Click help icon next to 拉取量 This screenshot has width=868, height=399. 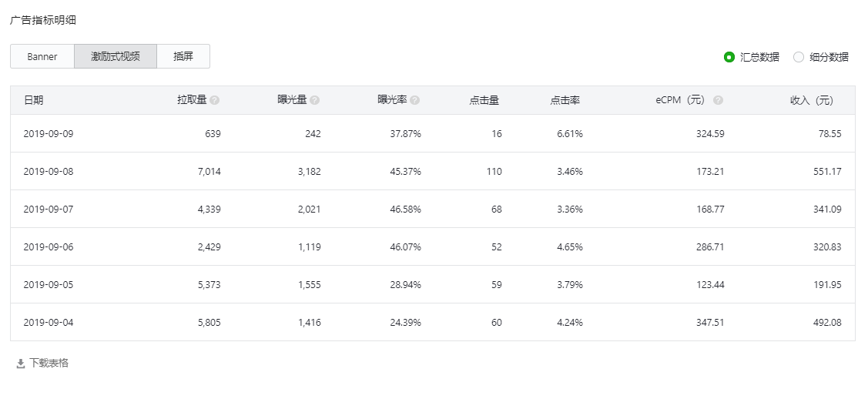pos(215,100)
